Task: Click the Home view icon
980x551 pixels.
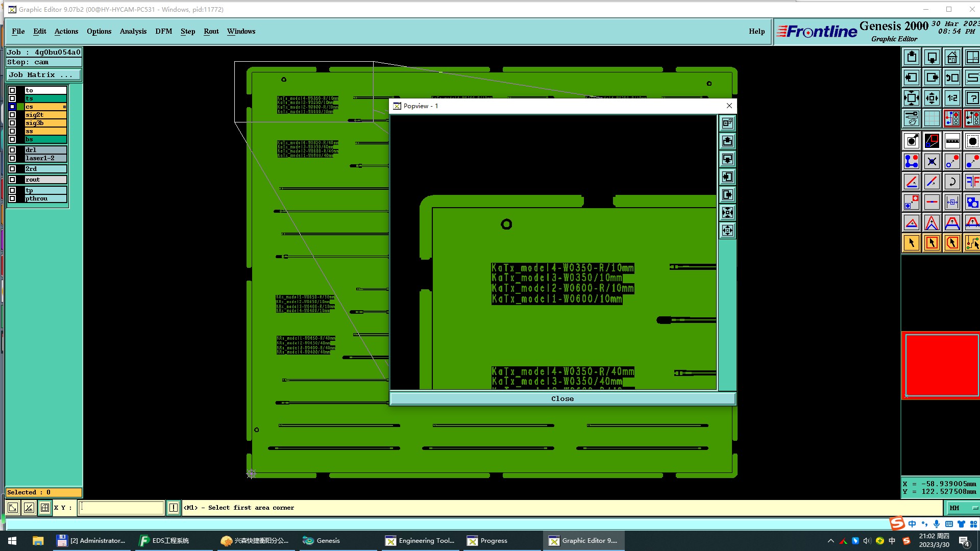Action: pos(952,57)
